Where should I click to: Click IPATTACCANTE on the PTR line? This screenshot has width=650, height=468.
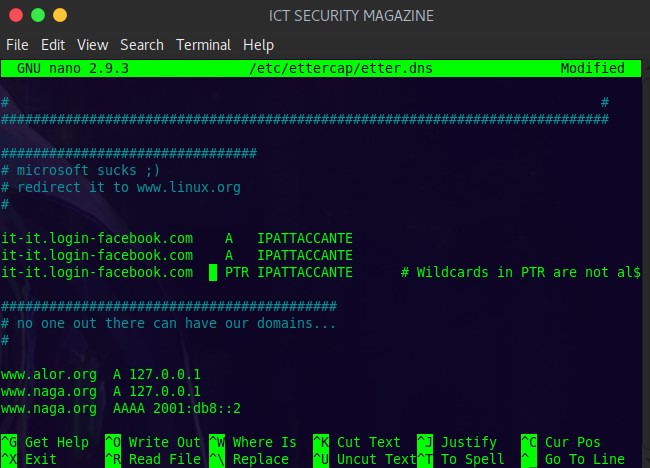pos(305,272)
